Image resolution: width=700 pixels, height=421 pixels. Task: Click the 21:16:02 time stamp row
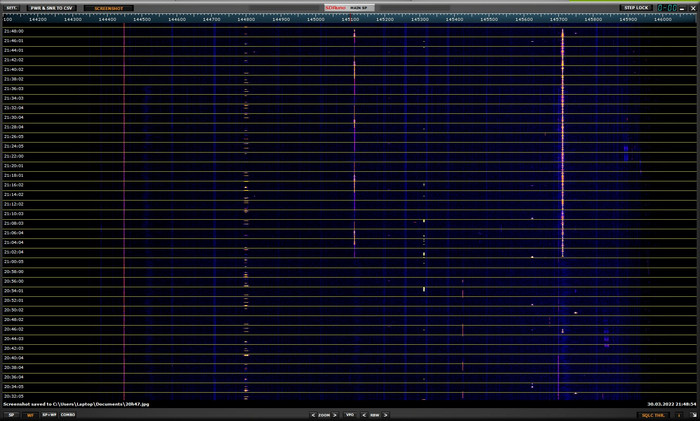coord(14,185)
